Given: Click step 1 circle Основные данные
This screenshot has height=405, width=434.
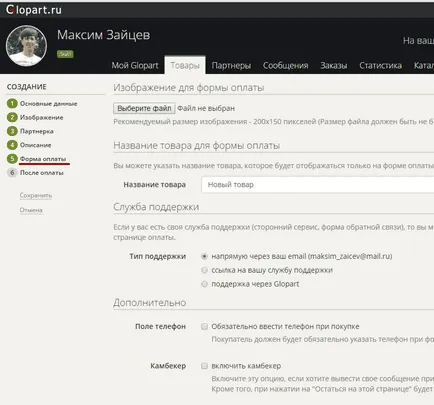Looking at the screenshot, I should click(x=12, y=104).
